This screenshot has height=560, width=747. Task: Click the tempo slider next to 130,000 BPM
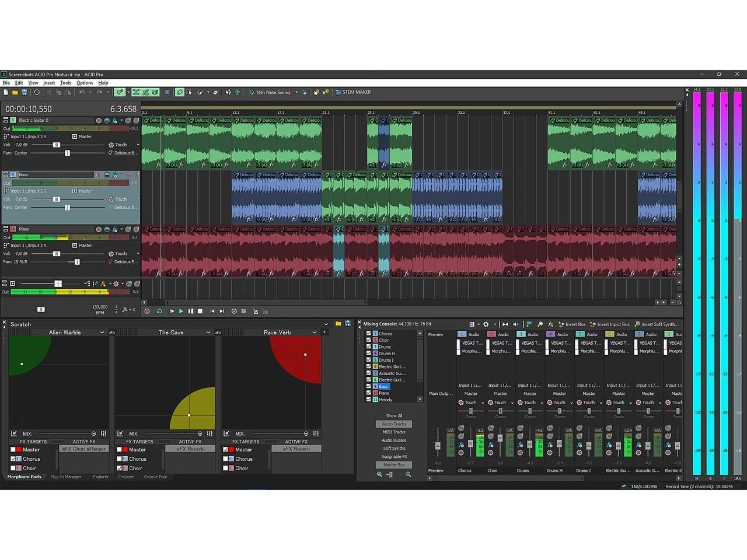41,309
